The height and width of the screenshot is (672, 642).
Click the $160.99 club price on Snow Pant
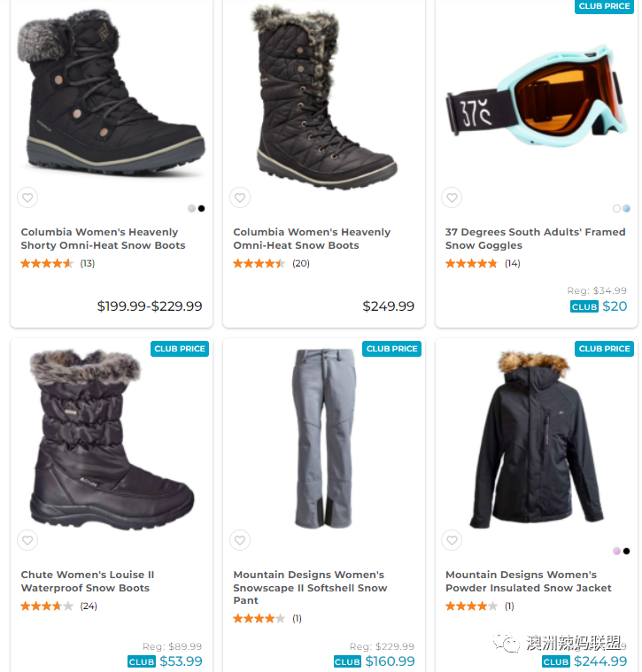(375, 661)
